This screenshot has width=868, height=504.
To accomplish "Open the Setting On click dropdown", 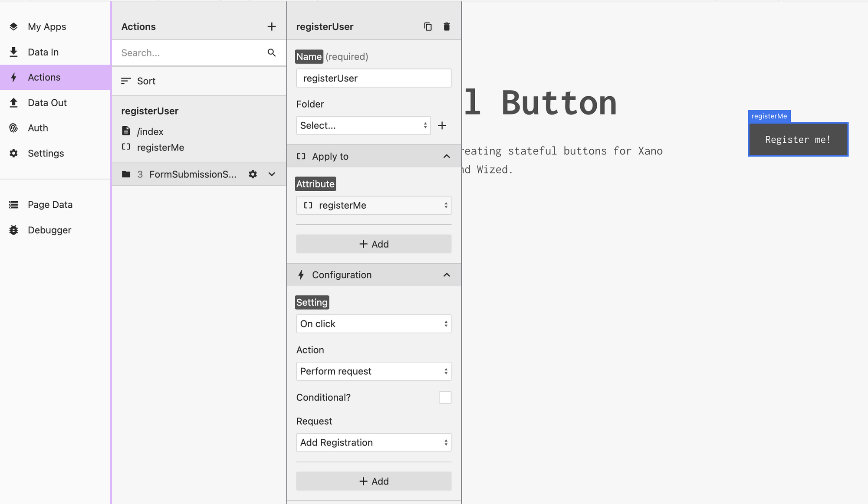I will coord(373,324).
